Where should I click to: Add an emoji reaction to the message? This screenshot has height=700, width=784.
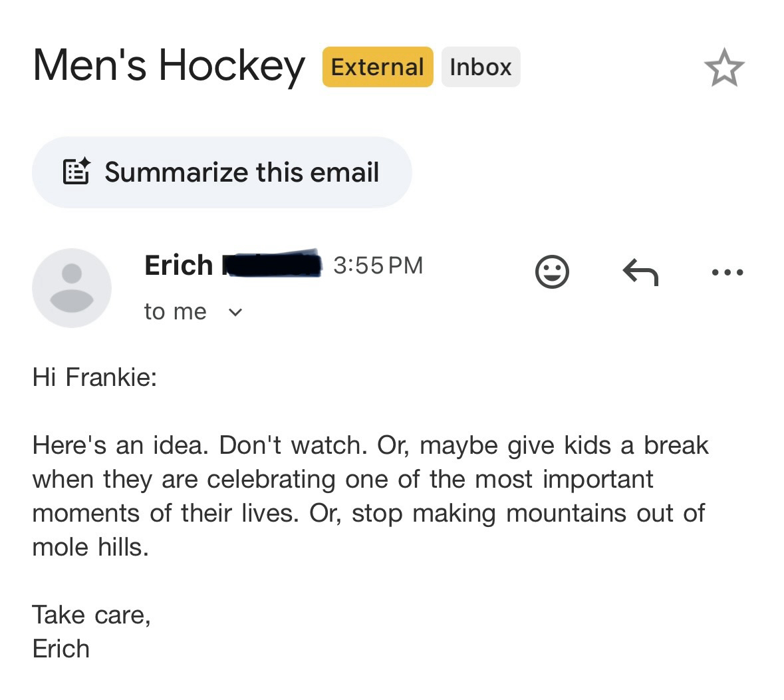[x=552, y=271]
